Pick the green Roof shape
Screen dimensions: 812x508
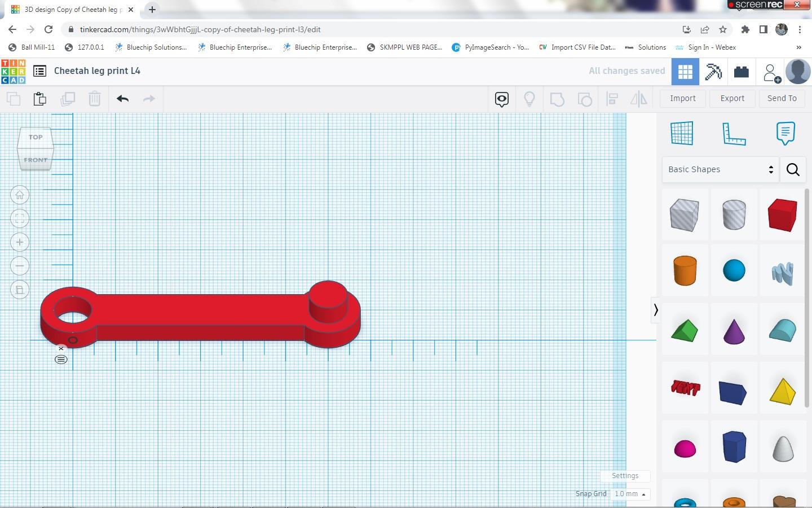685,330
